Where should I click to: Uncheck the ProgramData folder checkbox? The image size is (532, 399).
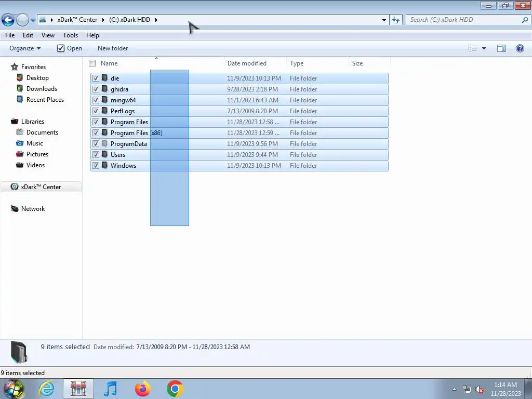point(96,143)
